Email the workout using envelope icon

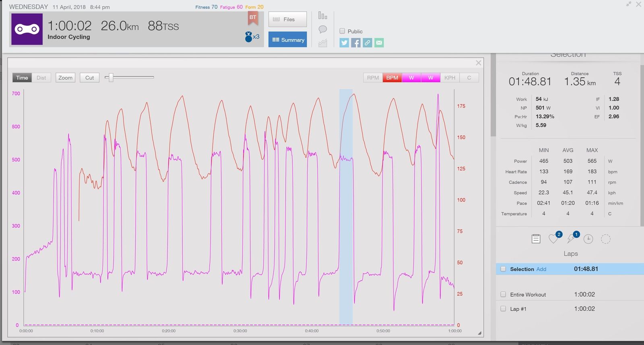tap(379, 43)
